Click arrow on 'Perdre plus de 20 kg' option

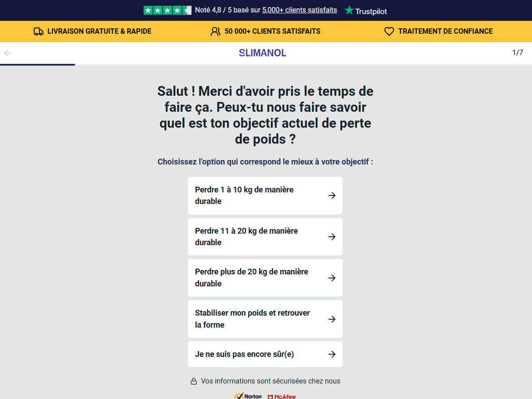332,278
